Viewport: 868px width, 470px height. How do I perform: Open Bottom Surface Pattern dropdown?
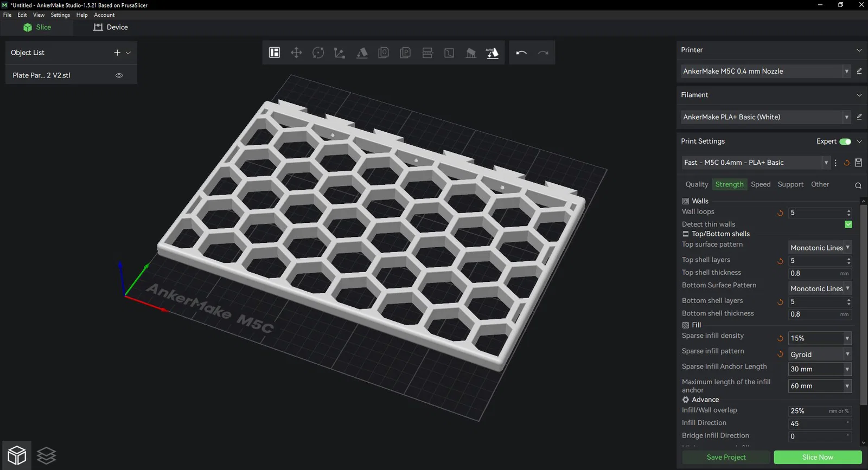(820, 288)
